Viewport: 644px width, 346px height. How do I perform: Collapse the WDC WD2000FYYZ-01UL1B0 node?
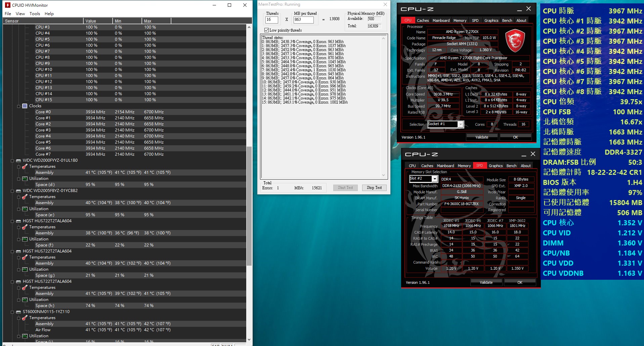12,160
